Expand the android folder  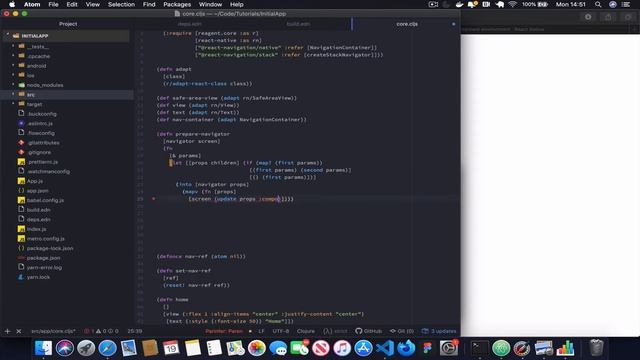pyautogui.click(x=13, y=66)
